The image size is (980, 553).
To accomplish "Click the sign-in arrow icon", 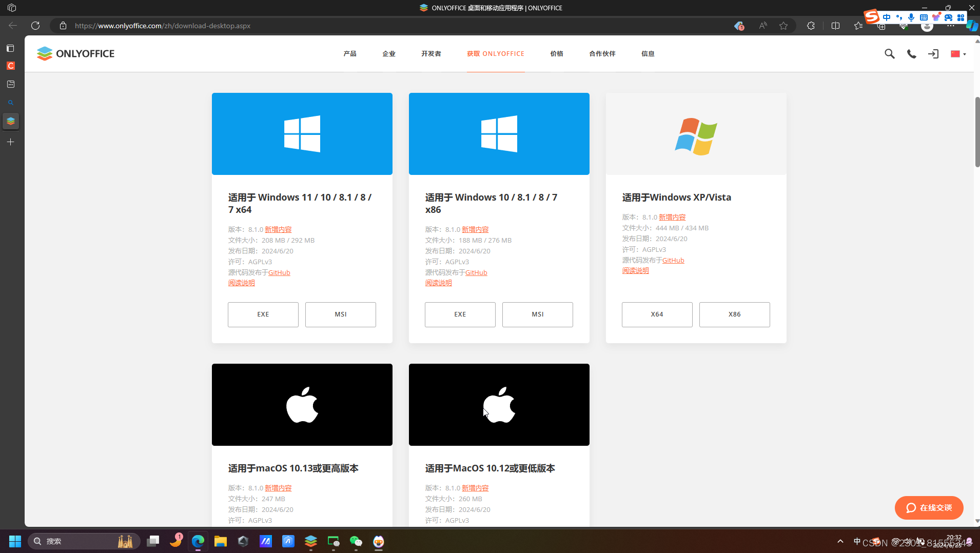I will pyautogui.click(x=933, y=54).
